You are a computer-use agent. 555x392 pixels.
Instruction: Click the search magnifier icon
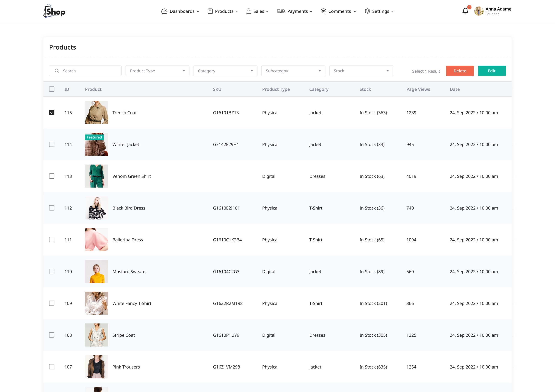tap(57, 71)
